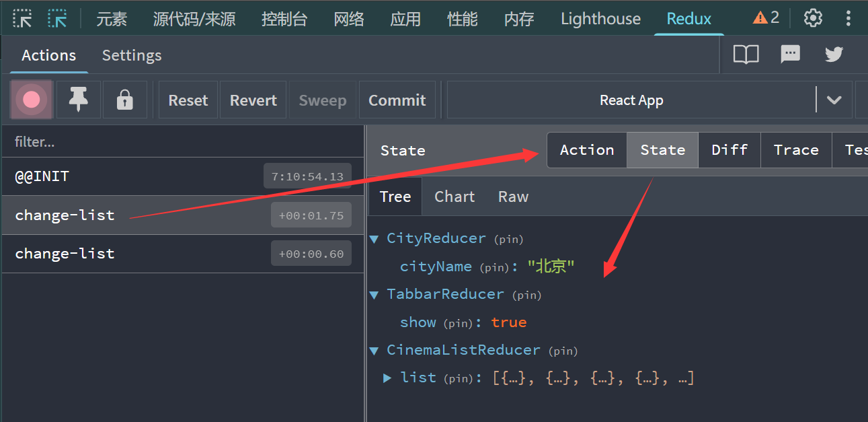Click the actions filter input field
This screenshot has height=422, width=868.
tap(183, 142)
